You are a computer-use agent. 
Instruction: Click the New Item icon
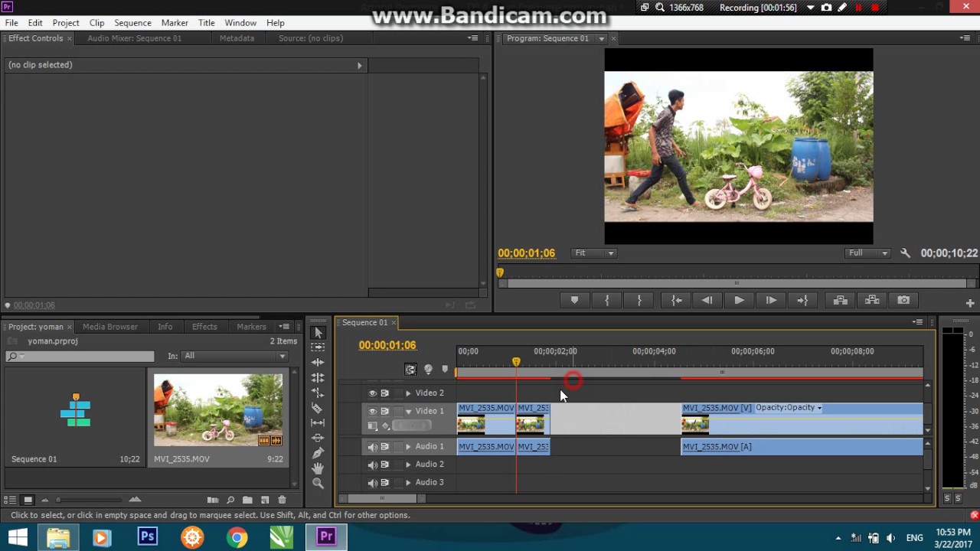click(x=265, y=500)
